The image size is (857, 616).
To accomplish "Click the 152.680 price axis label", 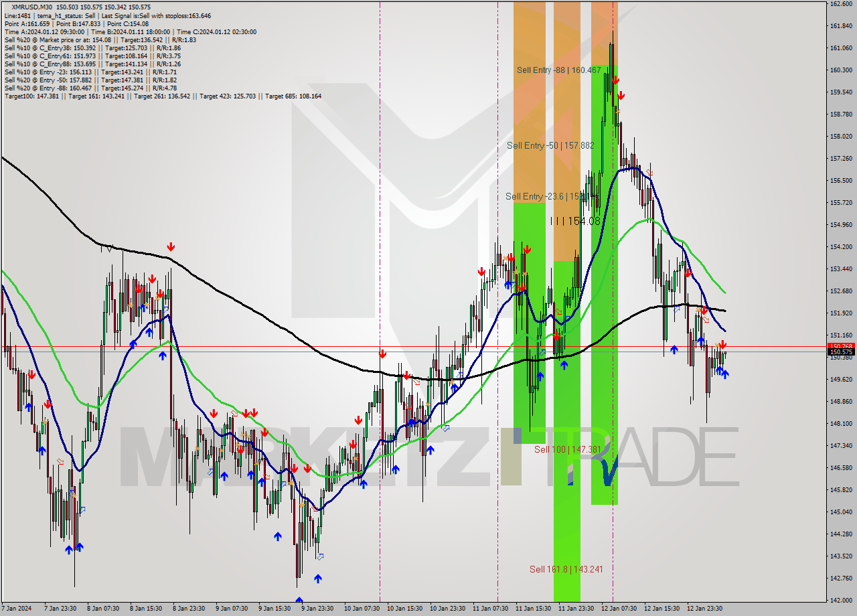I will (x=841, y=291).
